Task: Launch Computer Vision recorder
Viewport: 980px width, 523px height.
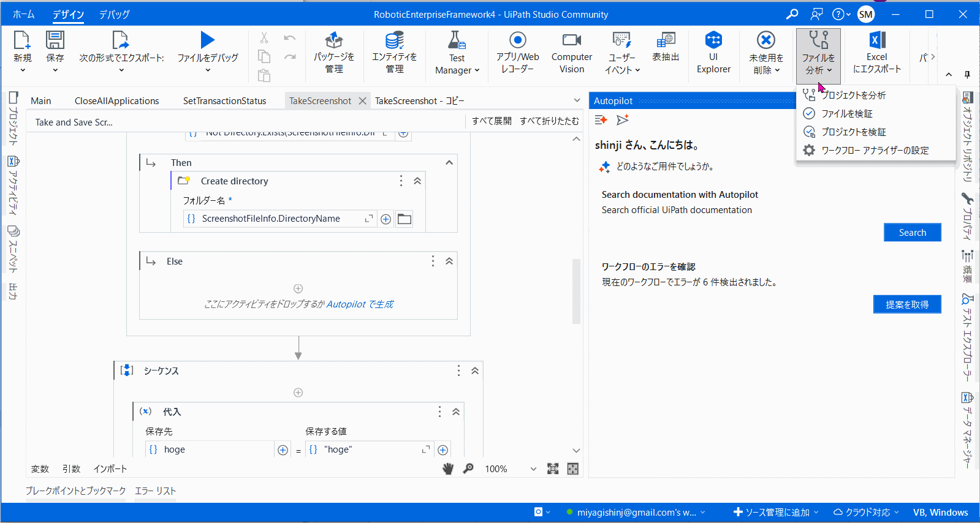Action: click(x=572, y=51)
